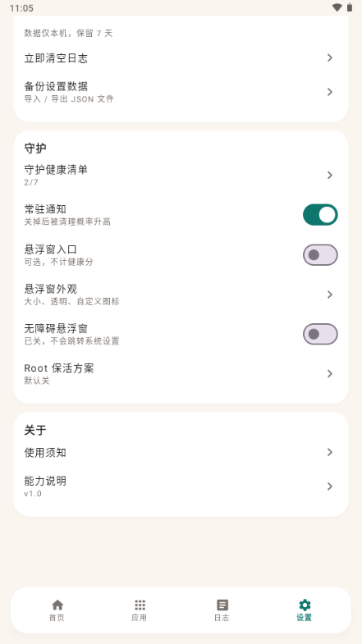
Task: Turn on 无障碍悬浮窗 switch
Action: 320,334
